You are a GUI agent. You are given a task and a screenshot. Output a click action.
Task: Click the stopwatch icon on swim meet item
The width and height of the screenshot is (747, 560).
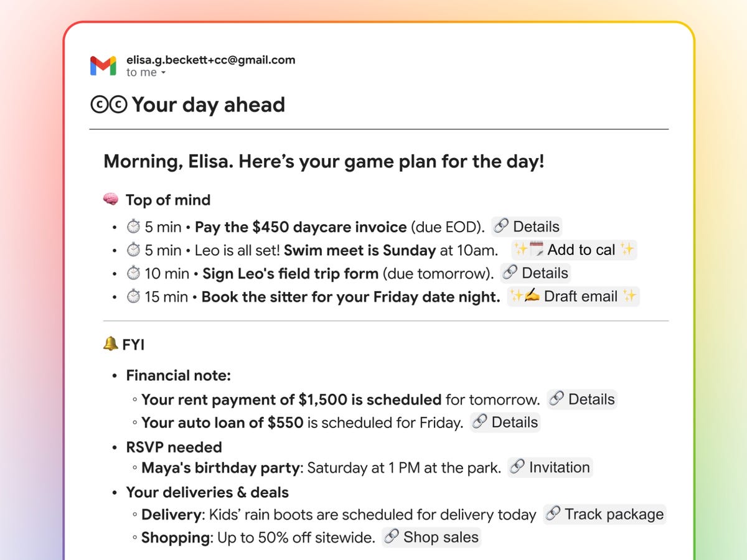tap(133, 250)
